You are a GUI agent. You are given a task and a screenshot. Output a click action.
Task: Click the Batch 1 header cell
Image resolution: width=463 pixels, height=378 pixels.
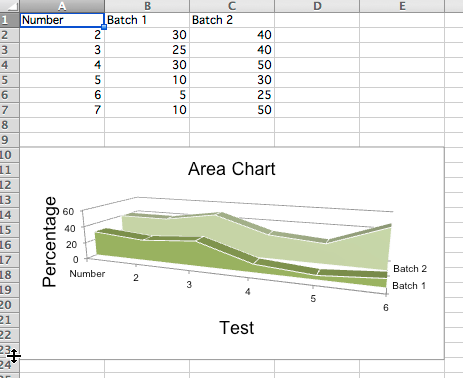[147, 20]
